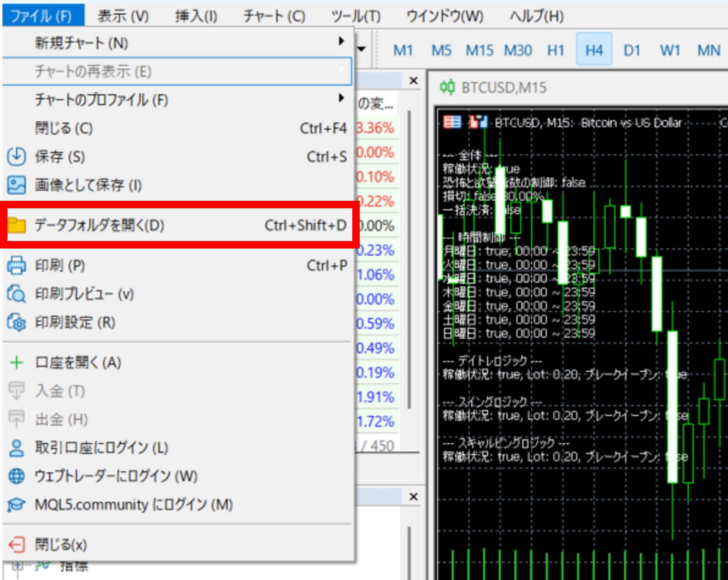
Task: Expand the 新規チャート (N) submenu arrow
Action: pos(341,42)
